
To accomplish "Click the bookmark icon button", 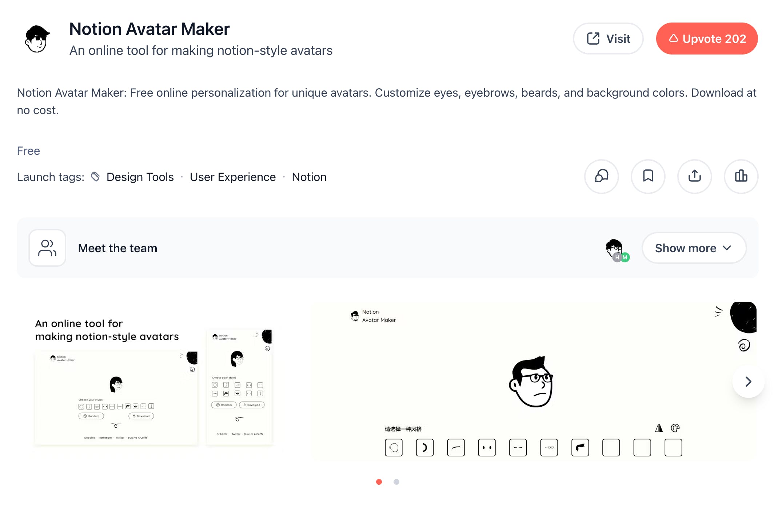I will pyautogui.click(x=648, y=176).
